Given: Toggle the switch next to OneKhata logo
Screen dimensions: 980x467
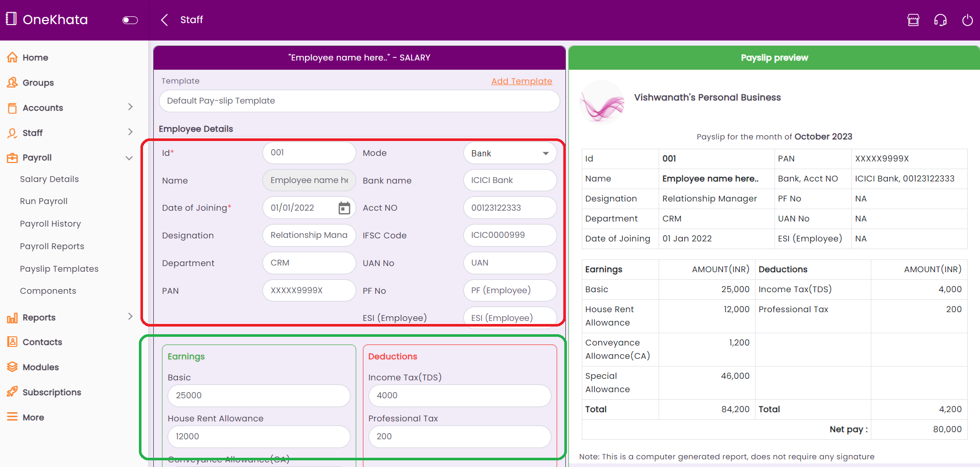Looking at the screenshot, I should pos(130,20).
